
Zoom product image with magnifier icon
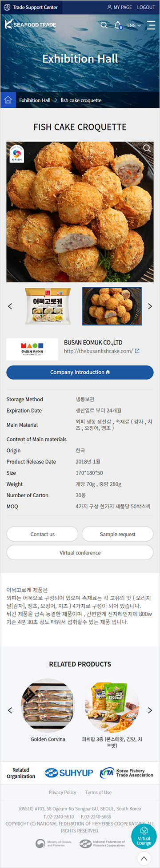click(147, 148)
